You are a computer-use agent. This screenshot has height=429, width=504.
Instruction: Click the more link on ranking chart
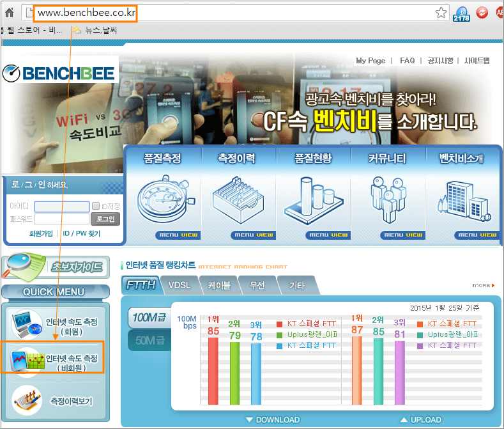[x=483, y=285]
